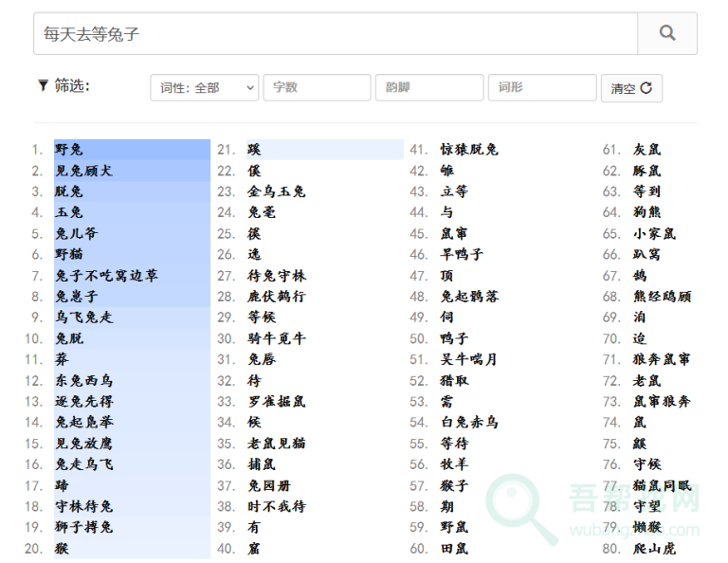
Task: Click the 韵脚 rhyme input field
Action: coord(428,88)
